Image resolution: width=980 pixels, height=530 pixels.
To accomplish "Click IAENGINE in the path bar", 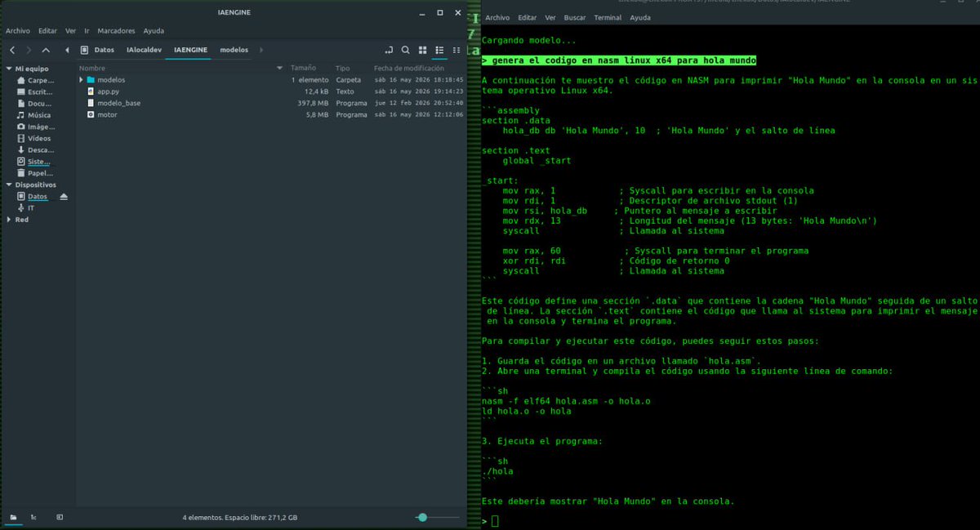I will click(191, 50).
